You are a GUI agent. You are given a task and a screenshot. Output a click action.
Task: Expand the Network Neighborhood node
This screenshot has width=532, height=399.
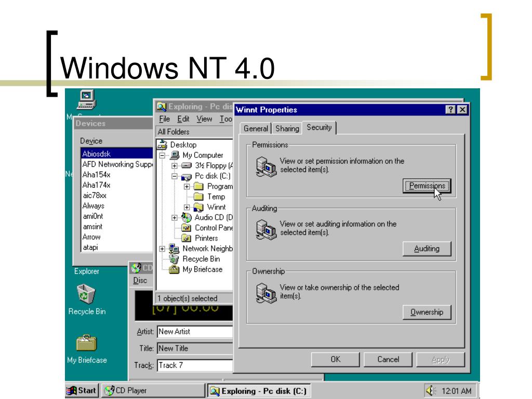162,249
